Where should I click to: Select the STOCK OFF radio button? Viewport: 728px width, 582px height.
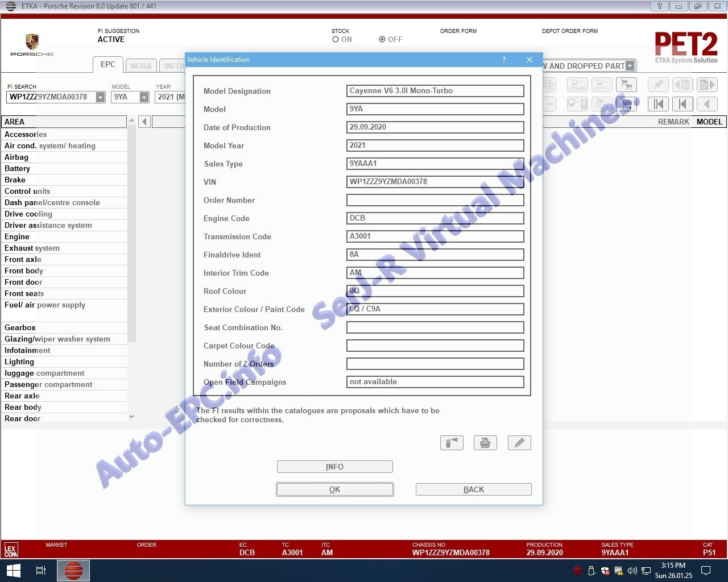coord(382,40)
